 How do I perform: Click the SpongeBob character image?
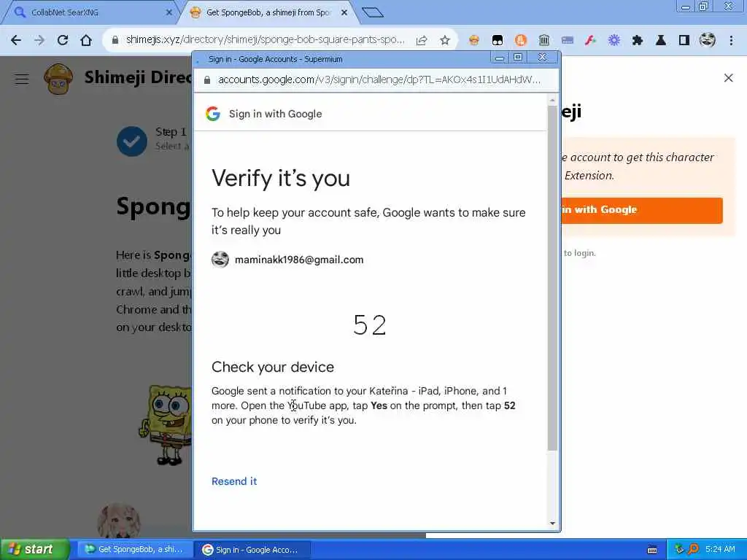click(x=166, y=425)
